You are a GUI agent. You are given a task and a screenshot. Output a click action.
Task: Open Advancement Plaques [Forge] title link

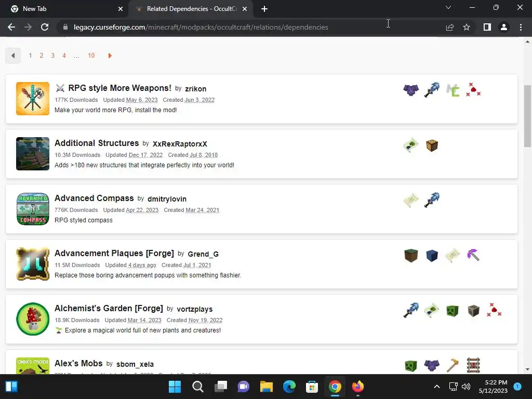(x=114, y=253)
